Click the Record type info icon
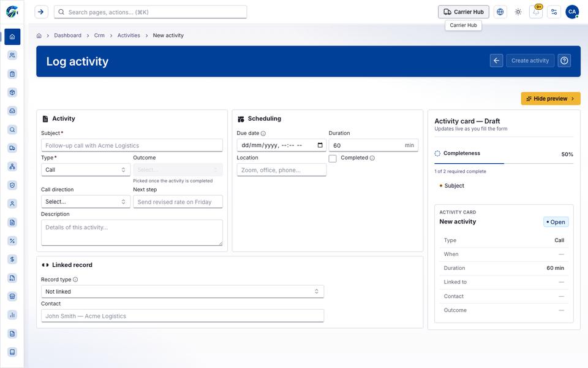This screenshot has width=588, height=368. (x=75, y=280)
